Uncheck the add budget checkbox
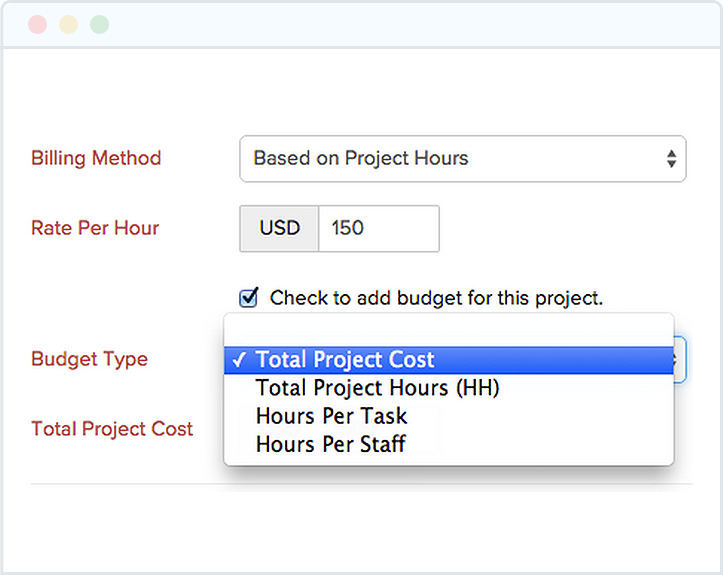 (x=249, y=297)
